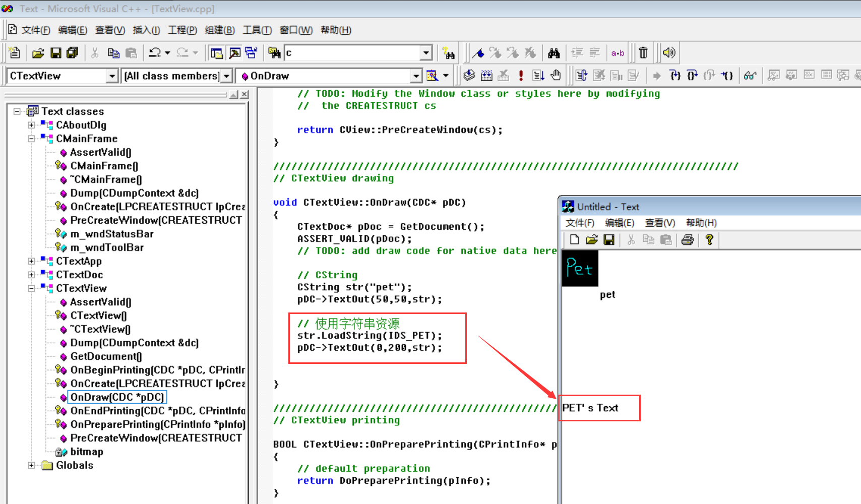Open the WizardBar actions dropdown arrow

tap(446, 76)
